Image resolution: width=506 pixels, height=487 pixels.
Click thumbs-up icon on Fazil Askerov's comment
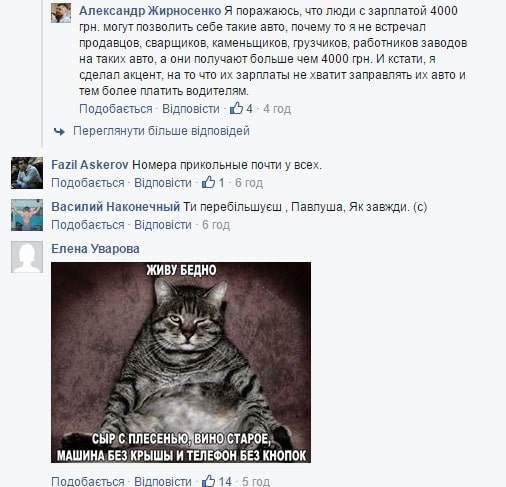pos(208,182)
